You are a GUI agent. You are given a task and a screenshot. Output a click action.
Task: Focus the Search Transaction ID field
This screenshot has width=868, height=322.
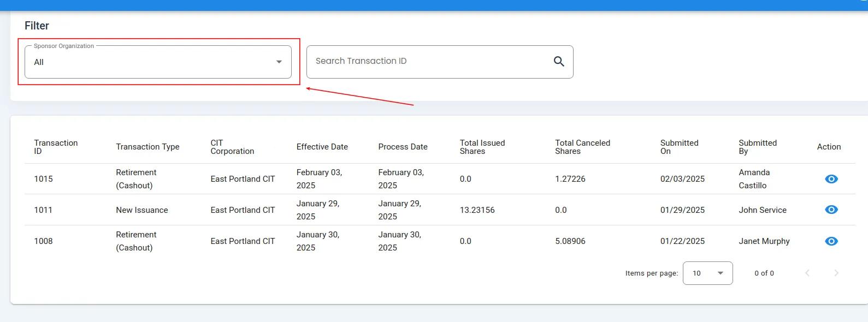(x=429, y=62)
